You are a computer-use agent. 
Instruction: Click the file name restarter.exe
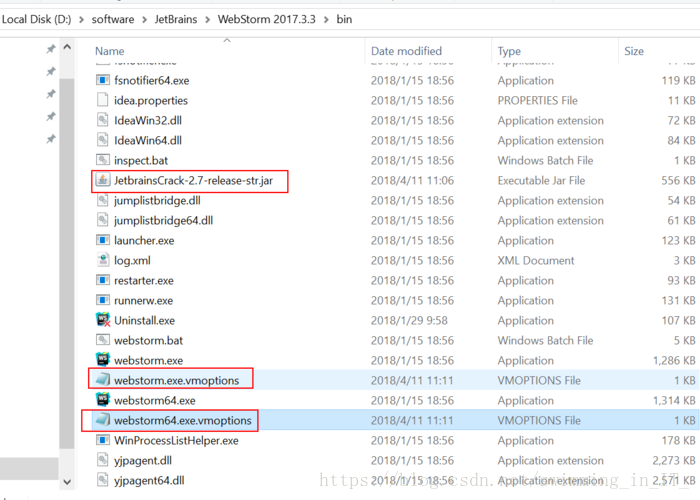click(143, 280)
